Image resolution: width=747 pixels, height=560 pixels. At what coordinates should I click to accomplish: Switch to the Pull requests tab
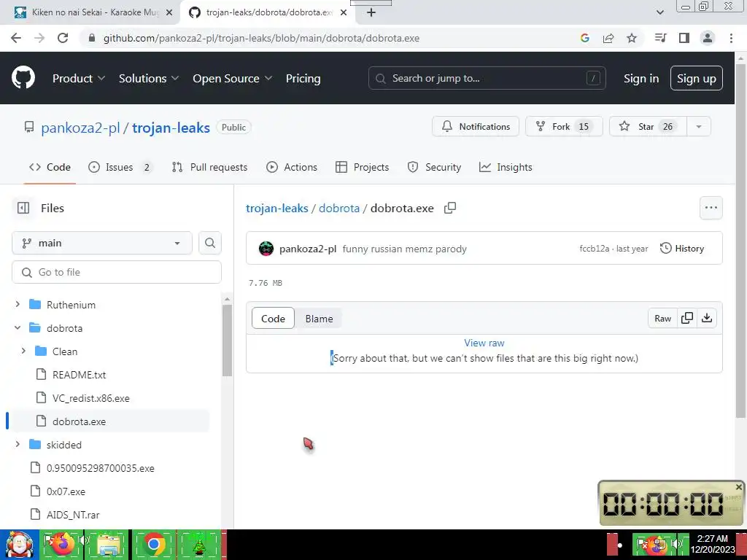(209, 167)
